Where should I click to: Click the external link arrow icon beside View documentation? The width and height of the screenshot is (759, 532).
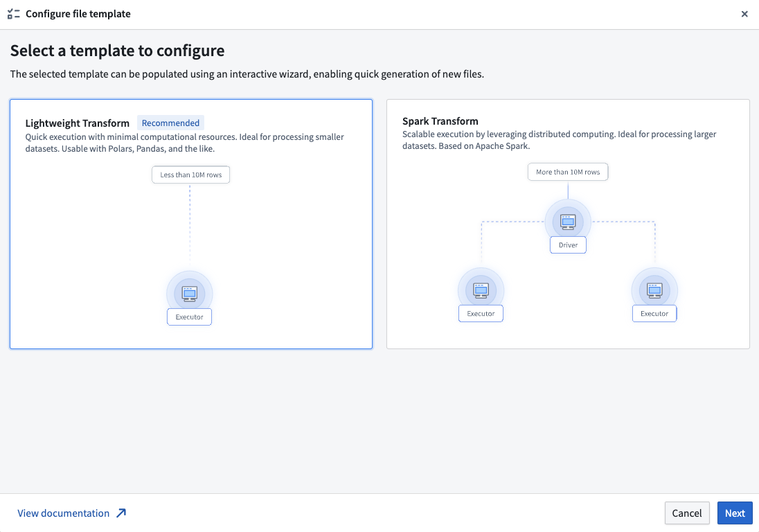[121, 513]
